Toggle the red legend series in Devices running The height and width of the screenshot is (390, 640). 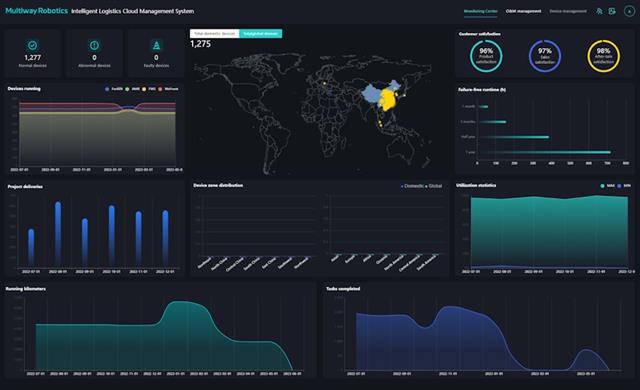[x=168, y=89]
